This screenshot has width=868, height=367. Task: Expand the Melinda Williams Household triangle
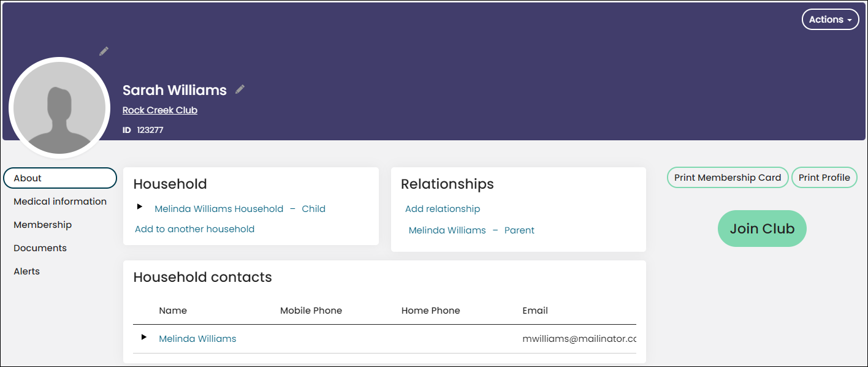click(x=140, y=207)
